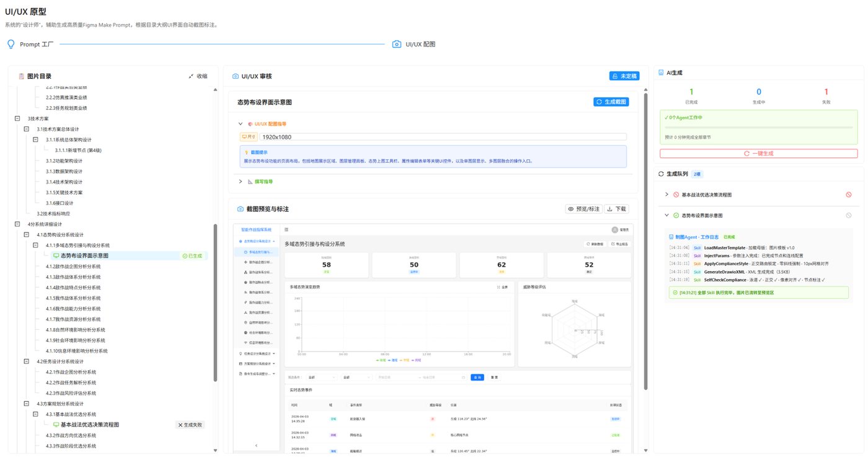Select 3.1.2功能架构设计 in the tree

[x=64, y=161]
